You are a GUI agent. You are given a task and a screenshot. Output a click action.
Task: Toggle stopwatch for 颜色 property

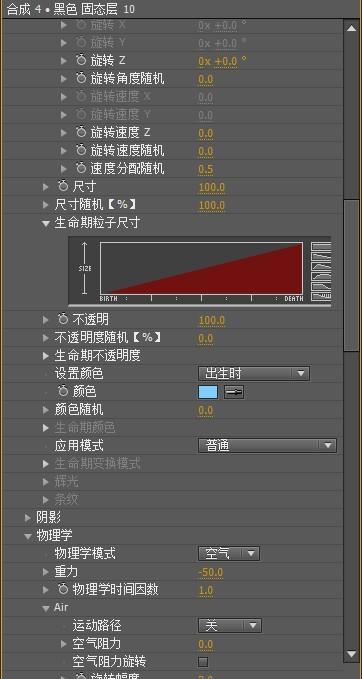tap(63, 391)
